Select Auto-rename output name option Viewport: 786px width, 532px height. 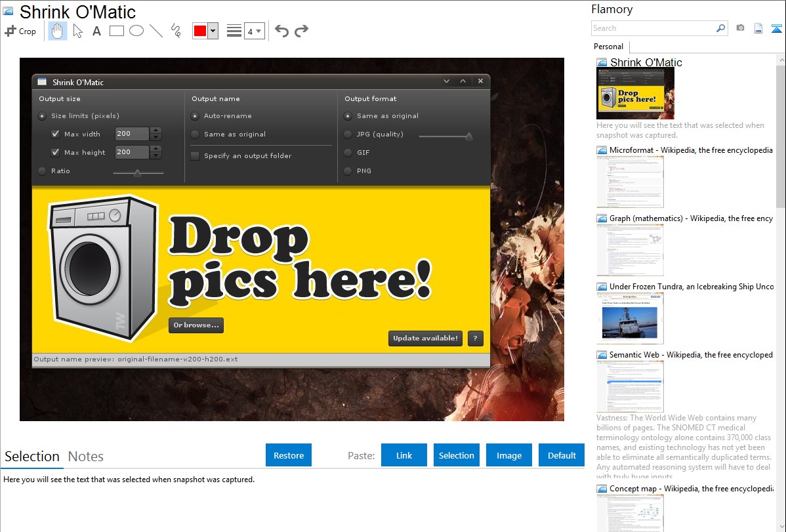(x=195, y=116)
